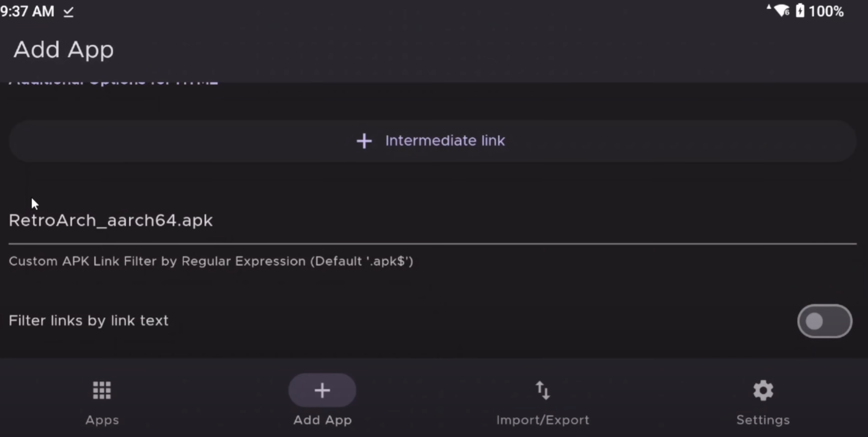The height and width of the screenshot is (437, 868).
Task: Enable the Filter links by link text switch
Action: click(x=824, y=321)
